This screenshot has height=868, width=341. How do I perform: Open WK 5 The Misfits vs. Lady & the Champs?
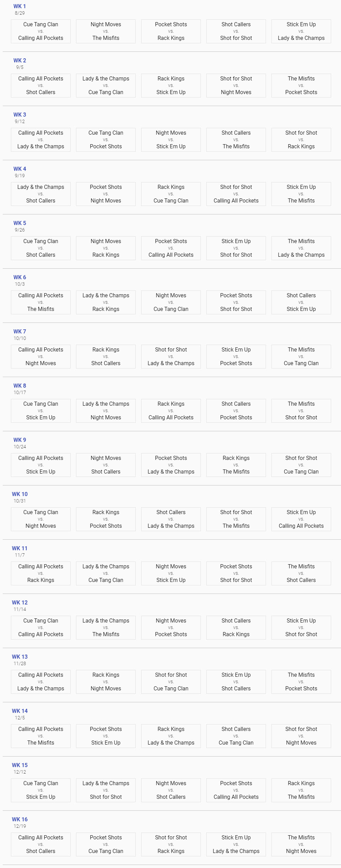[301, 248]
